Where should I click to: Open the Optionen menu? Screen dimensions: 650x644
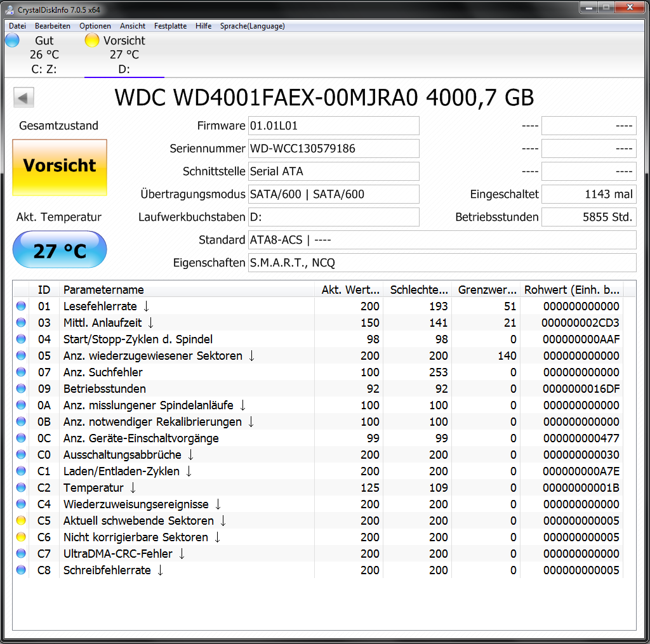(95, 25)
